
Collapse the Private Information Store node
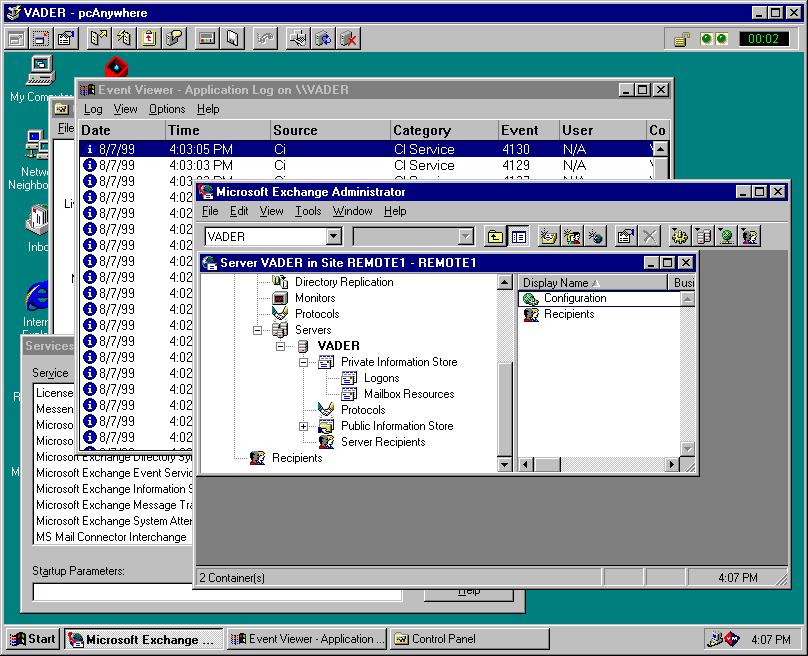coord(304,362)
